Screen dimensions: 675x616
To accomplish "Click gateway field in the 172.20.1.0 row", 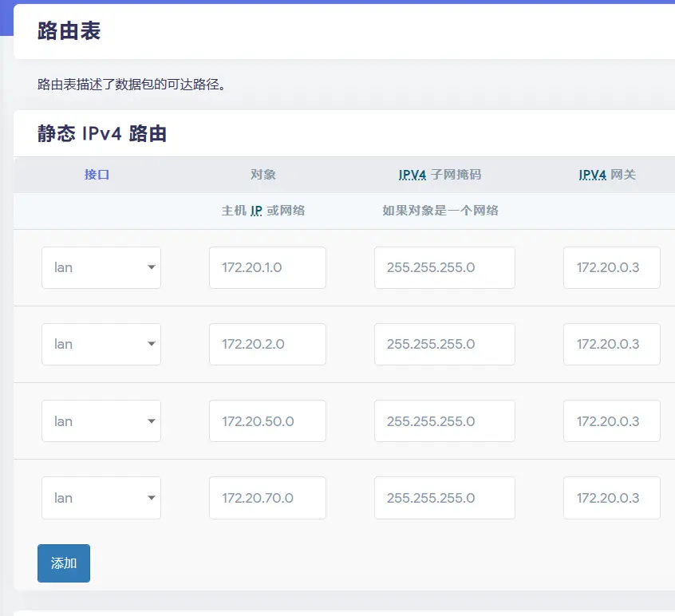I will (x=611, y=267).
